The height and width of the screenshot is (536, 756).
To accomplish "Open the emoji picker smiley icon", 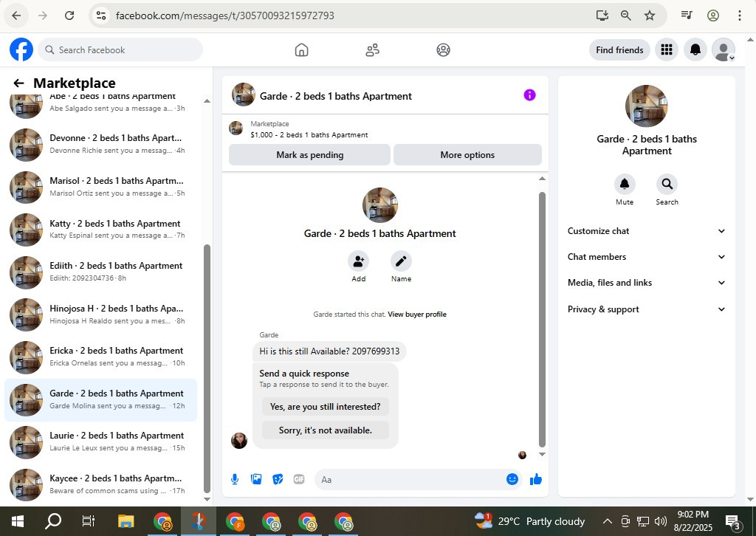I will tap(512, 479).
